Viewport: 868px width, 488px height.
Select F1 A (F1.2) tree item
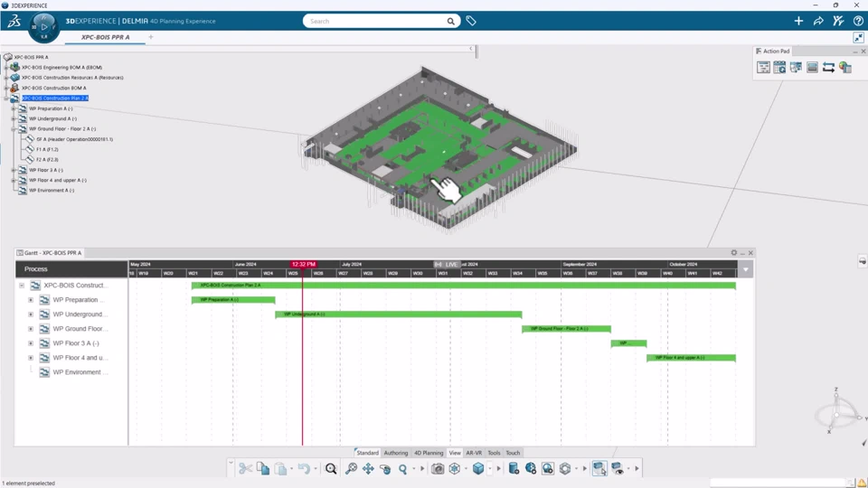pos(47,149)
